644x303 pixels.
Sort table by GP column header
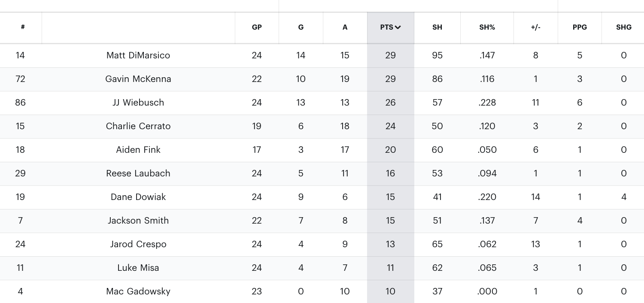[x=257, y=27]
